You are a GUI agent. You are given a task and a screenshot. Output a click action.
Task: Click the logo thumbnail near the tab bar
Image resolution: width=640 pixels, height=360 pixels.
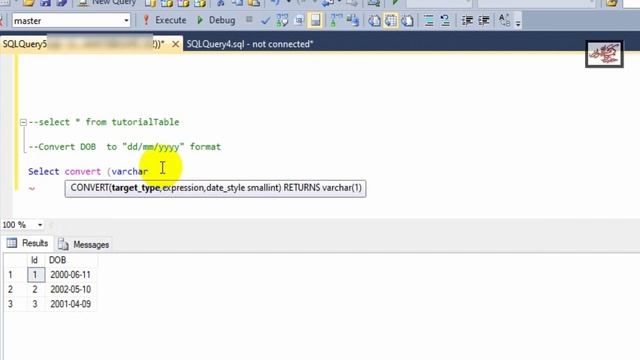coord(604,54)
